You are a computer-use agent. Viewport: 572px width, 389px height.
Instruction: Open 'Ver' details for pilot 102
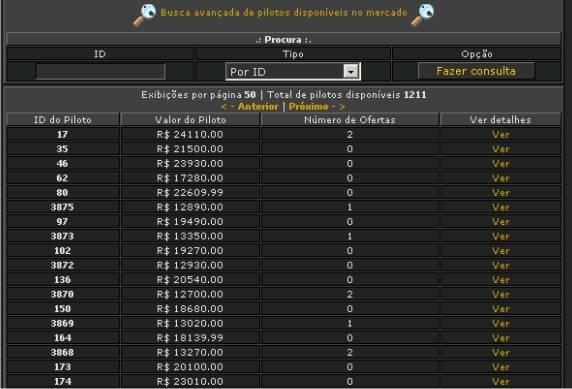coord(500,251)
